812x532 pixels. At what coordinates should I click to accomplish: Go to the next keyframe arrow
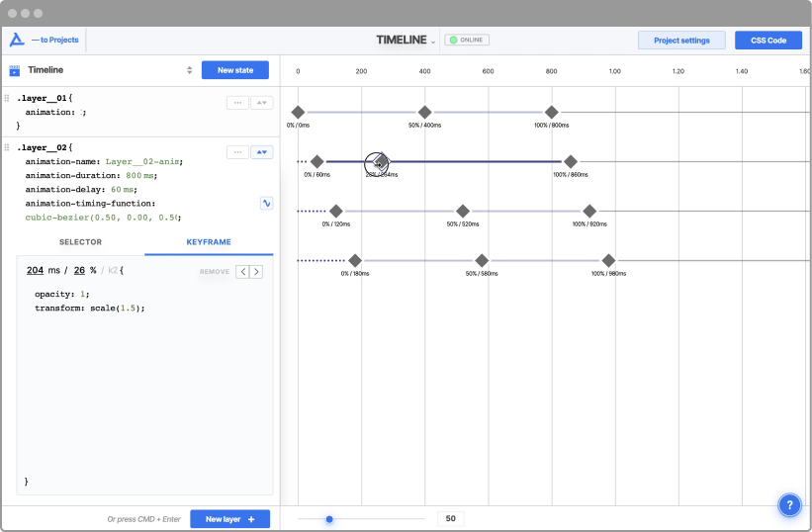coord(256,272)
